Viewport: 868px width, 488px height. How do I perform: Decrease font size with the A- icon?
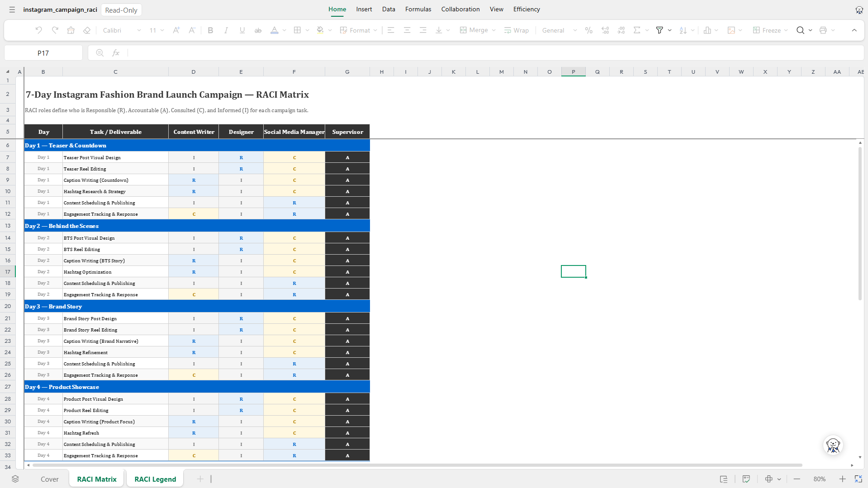click(192, 30)
